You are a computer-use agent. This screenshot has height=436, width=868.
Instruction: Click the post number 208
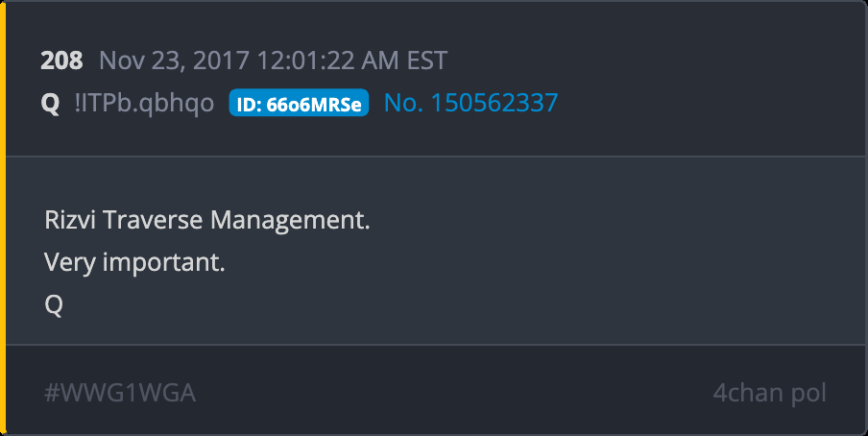[x=61, y=61]
